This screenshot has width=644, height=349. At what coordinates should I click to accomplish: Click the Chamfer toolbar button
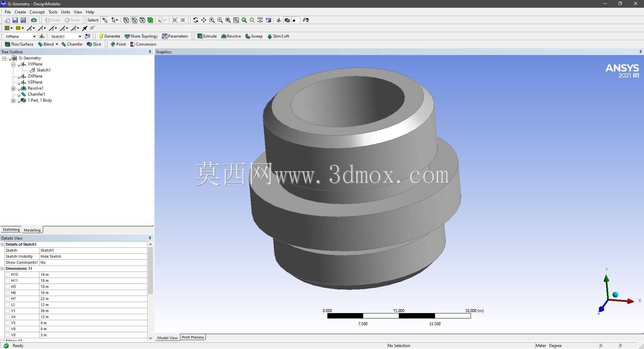(x=72, y=44)
